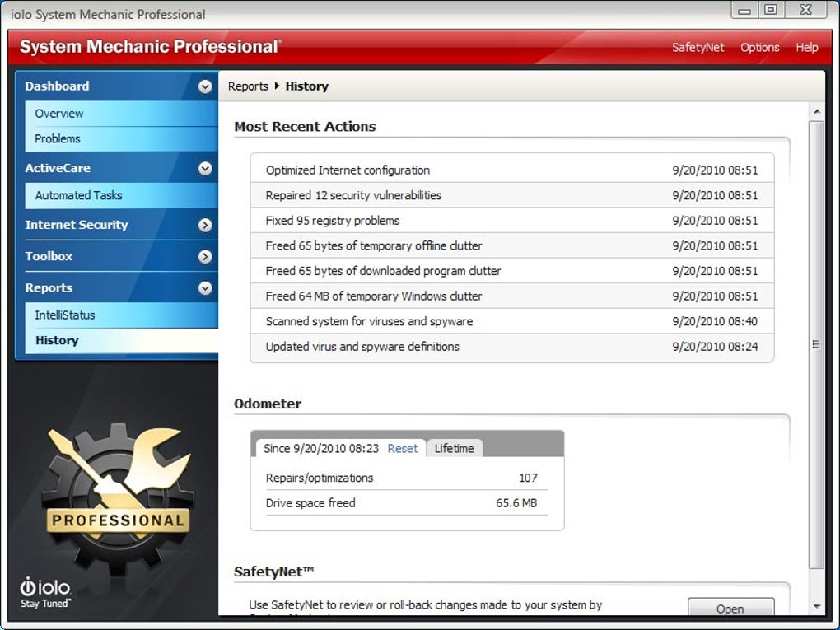Click the 107 repairs value

(528, 478)
